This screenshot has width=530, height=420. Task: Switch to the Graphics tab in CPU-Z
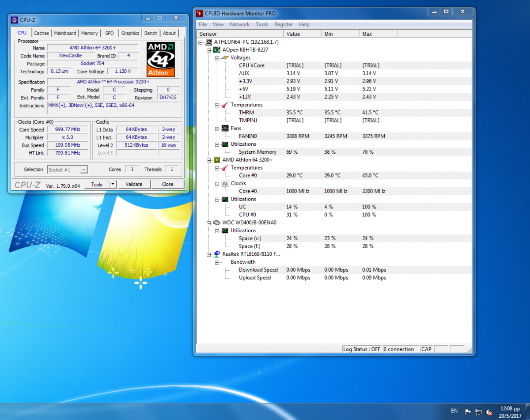coord(130,33)
